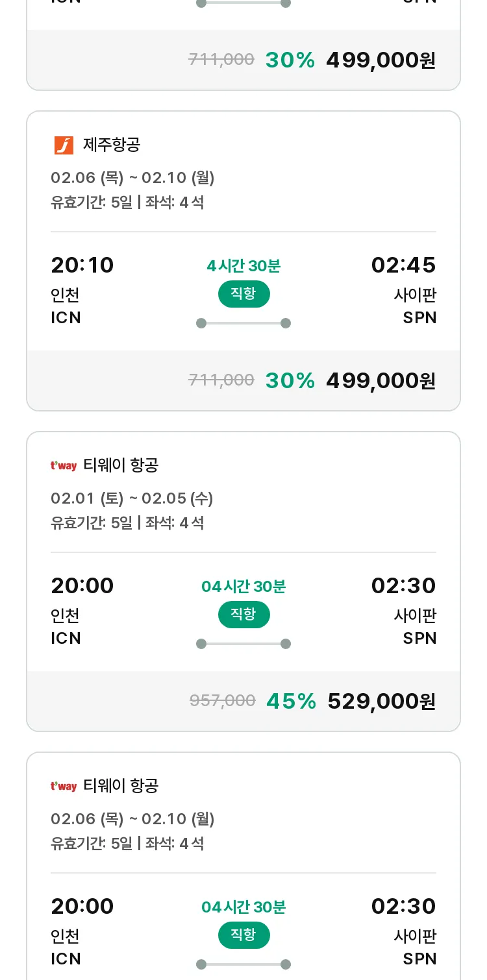Click the Jeju Air logo icon
Image resolution: width=487 pixels, height=980 pixels.
point(64,145)
